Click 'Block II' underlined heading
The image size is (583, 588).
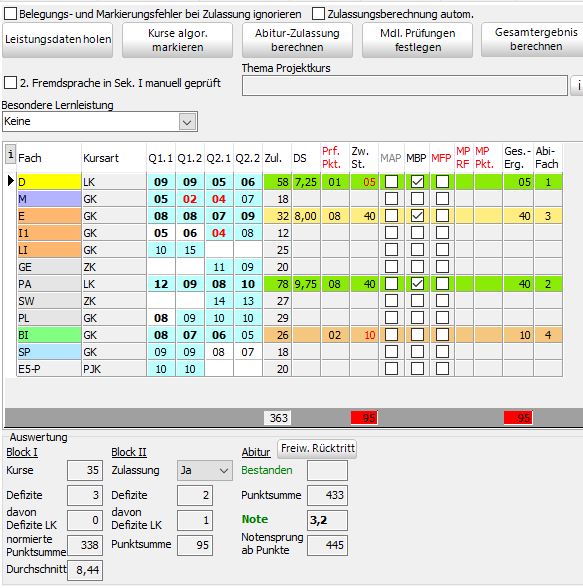tap(129, 453)
